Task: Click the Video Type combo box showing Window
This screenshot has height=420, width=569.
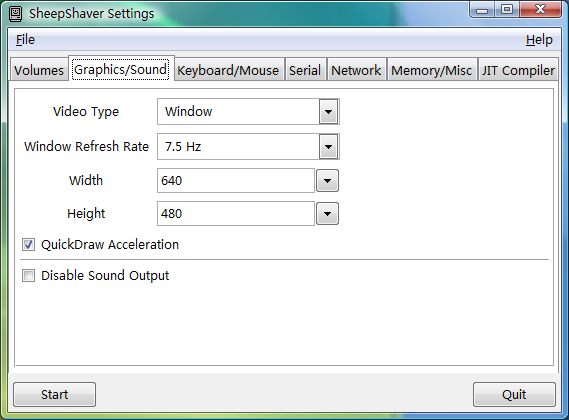Action: click(248, 111)
